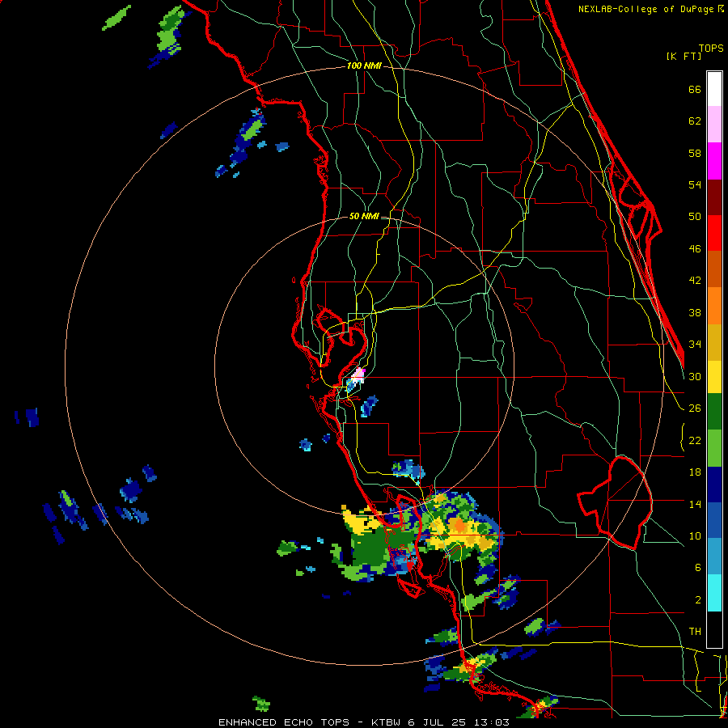Image resolution: width=728 pixels, height=728 pixels.
Task: Click the 14 legend value
Action: [x=695, y=504]
